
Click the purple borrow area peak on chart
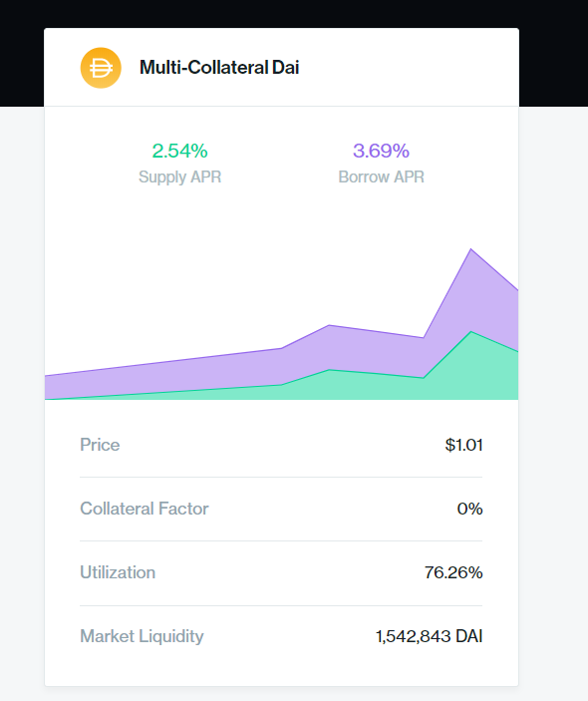470,277
